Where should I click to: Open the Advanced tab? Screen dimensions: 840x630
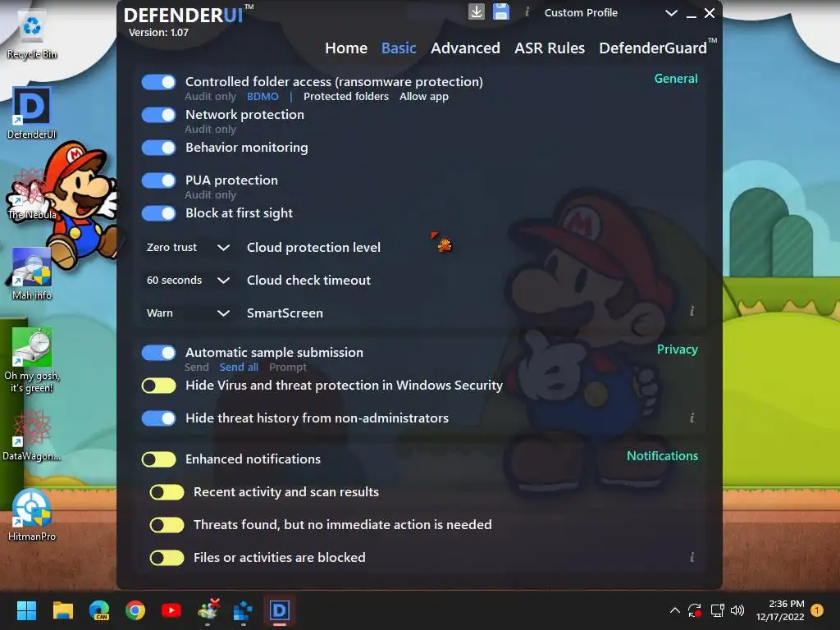click(465, 48)
